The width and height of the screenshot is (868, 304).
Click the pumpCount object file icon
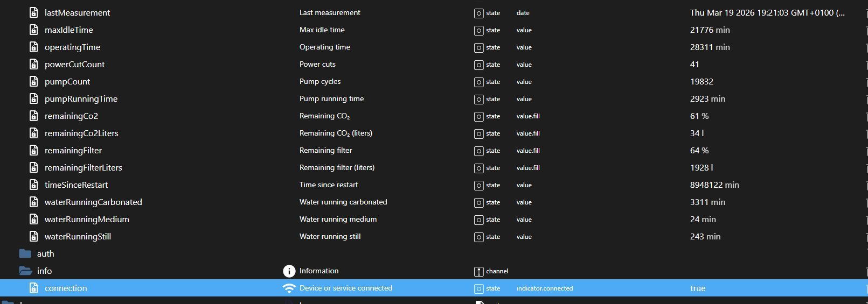pos(33,82)
